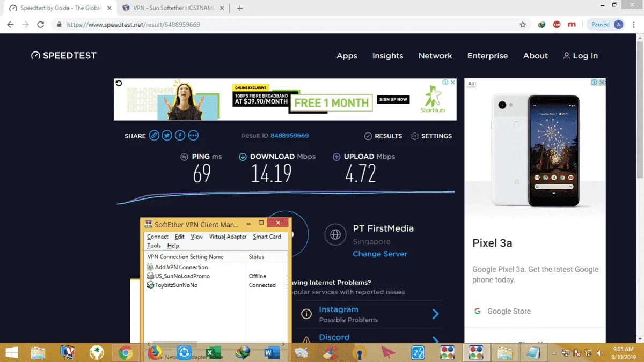Open a new browser tab

[240, 8]
